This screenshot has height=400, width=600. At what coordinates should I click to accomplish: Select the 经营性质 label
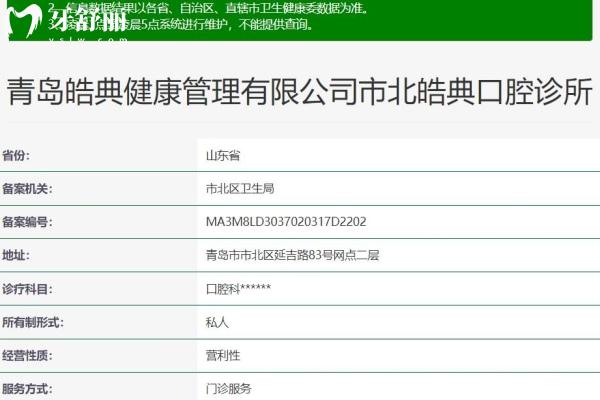(27, 356)
